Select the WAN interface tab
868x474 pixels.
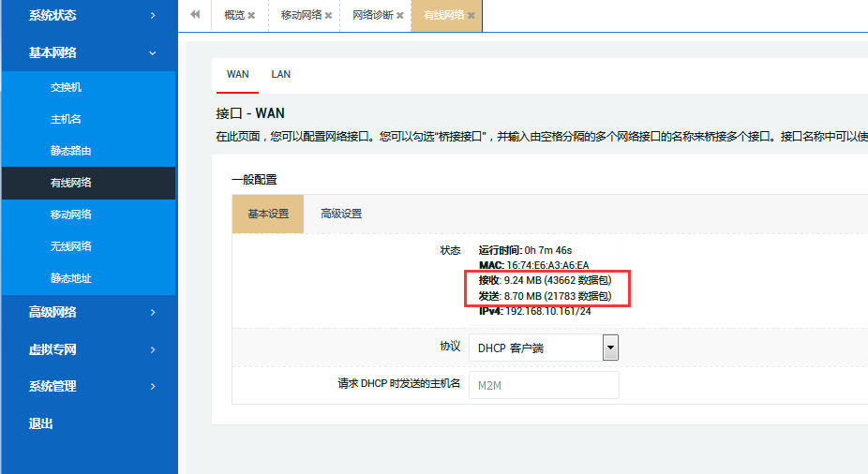coord(238,74)
